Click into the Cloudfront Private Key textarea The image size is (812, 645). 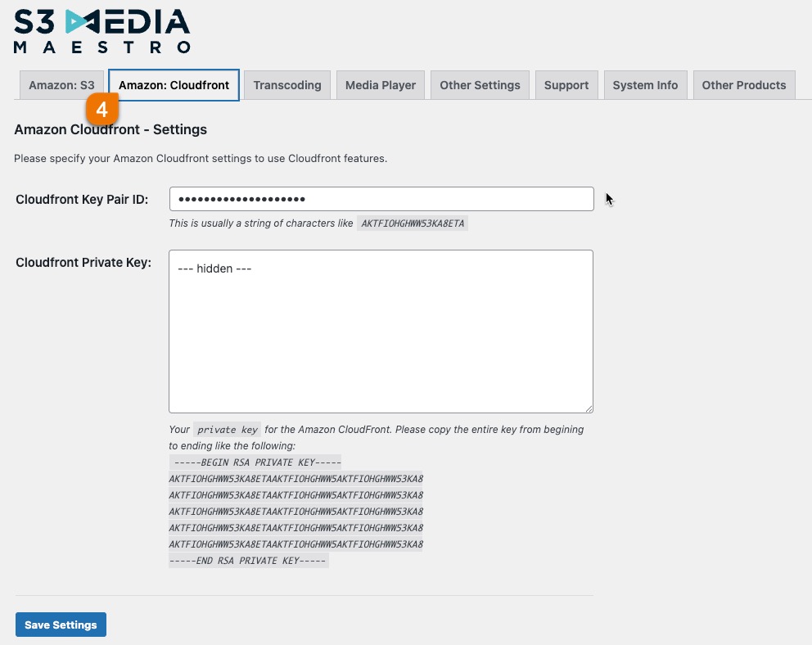381,332
